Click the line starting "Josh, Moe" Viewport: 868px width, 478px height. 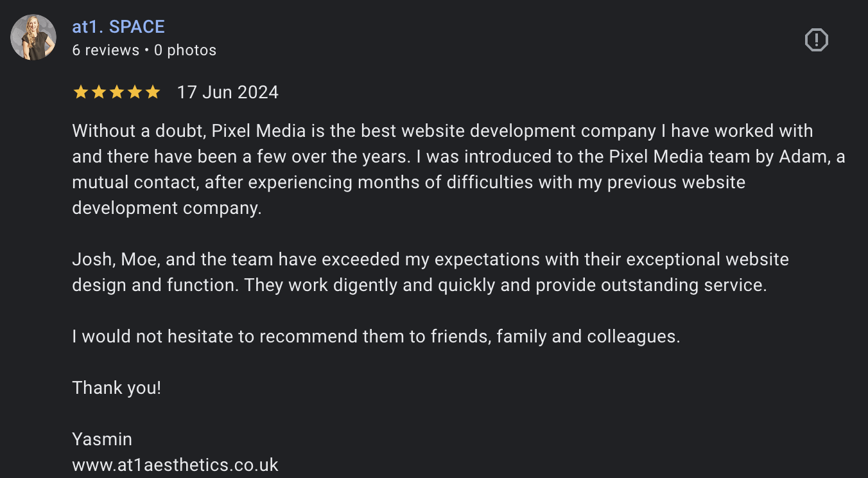(430, 260)
